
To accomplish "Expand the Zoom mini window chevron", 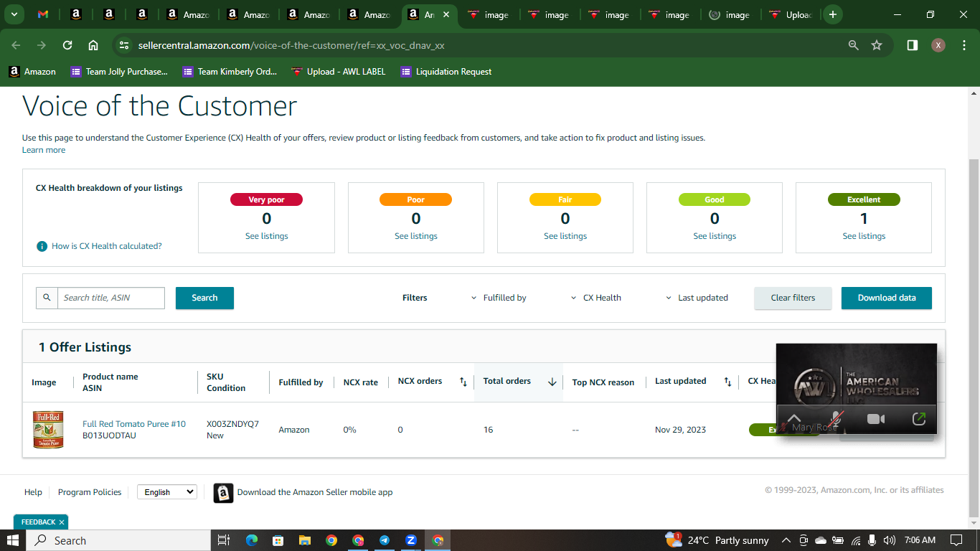I will pyautogui.click(x=794, y=419).
